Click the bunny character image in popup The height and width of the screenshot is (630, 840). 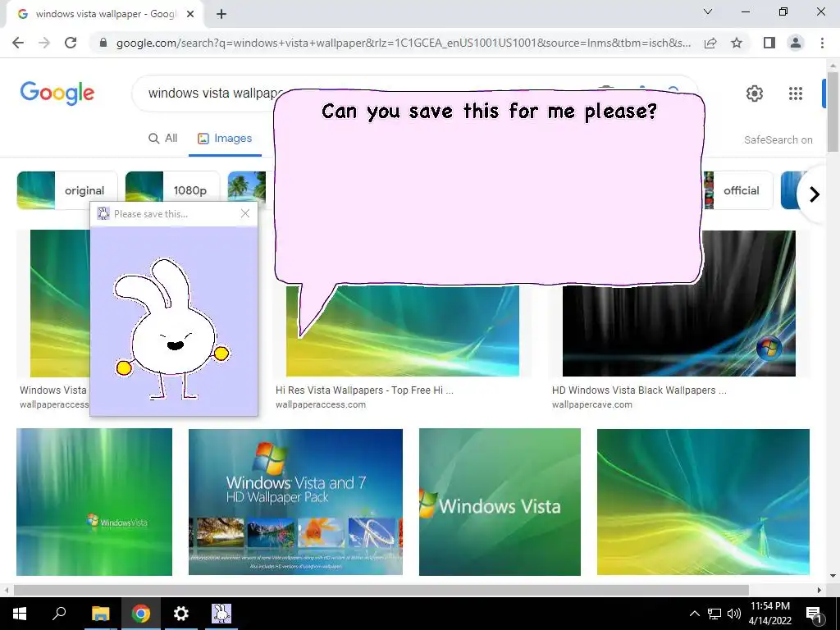172,328
